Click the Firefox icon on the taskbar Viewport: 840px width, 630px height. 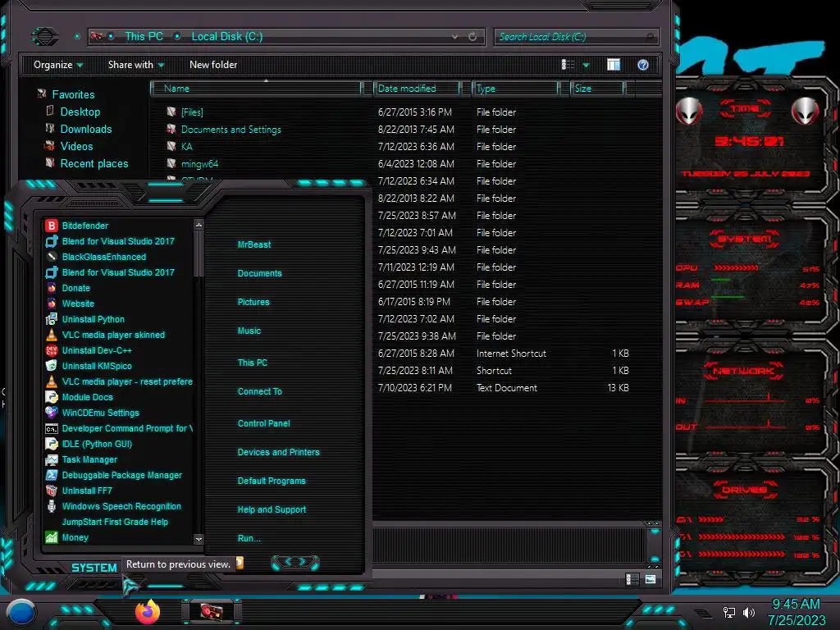(148, 612)
